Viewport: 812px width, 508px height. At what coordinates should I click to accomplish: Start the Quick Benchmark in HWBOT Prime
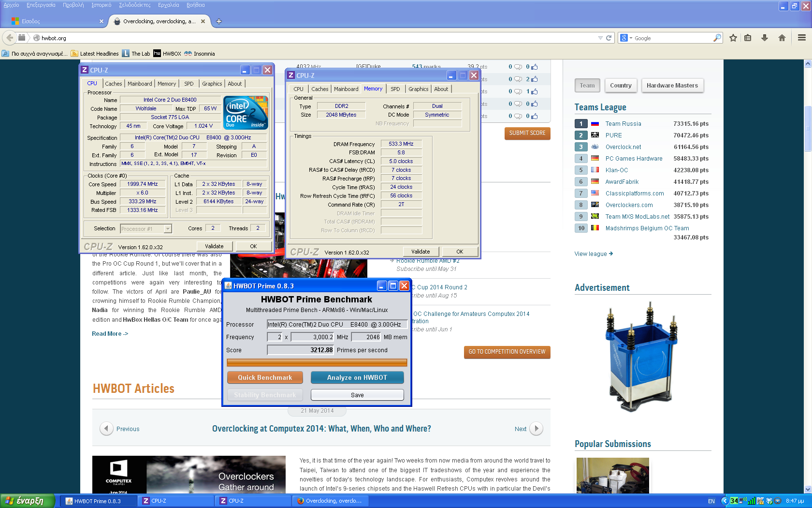(x=265, y=377)
